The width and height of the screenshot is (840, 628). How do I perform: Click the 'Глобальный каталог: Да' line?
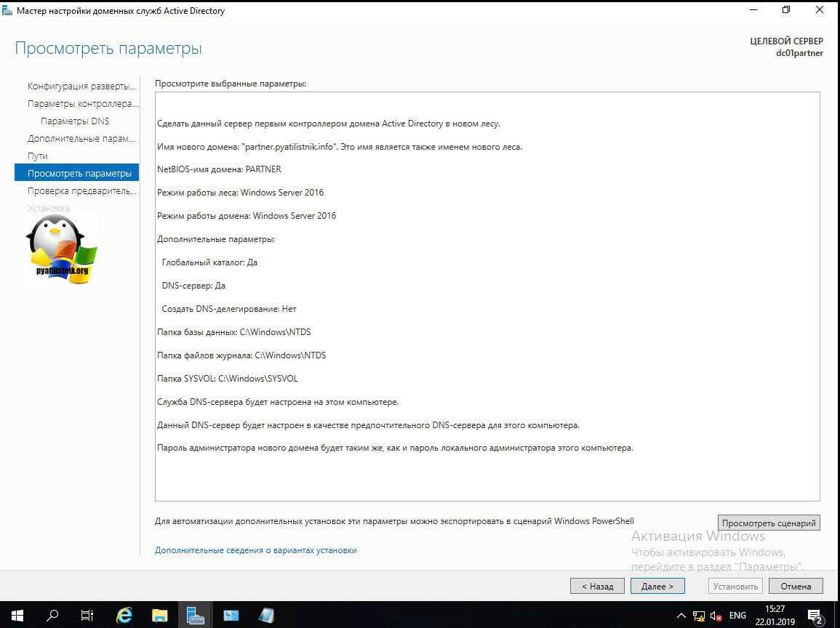click(209, 262)
